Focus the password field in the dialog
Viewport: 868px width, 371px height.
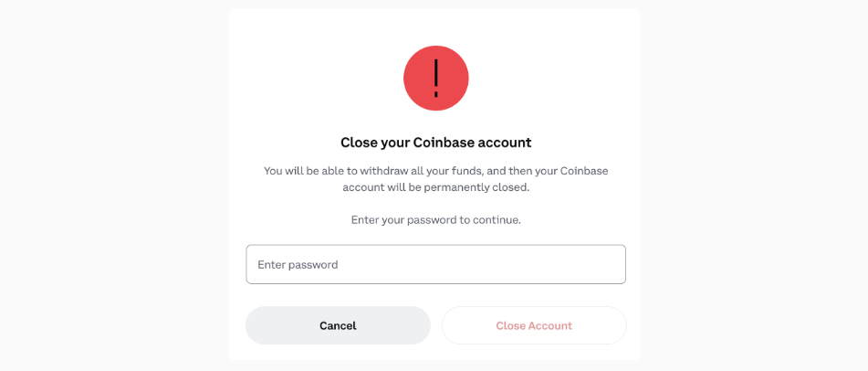(435, 264)
